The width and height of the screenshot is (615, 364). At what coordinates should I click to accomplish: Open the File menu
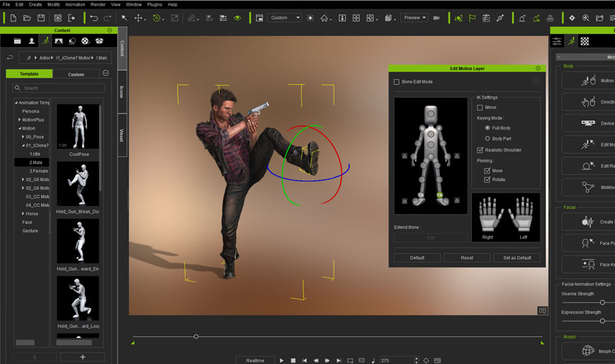click(x=6, y=4)
